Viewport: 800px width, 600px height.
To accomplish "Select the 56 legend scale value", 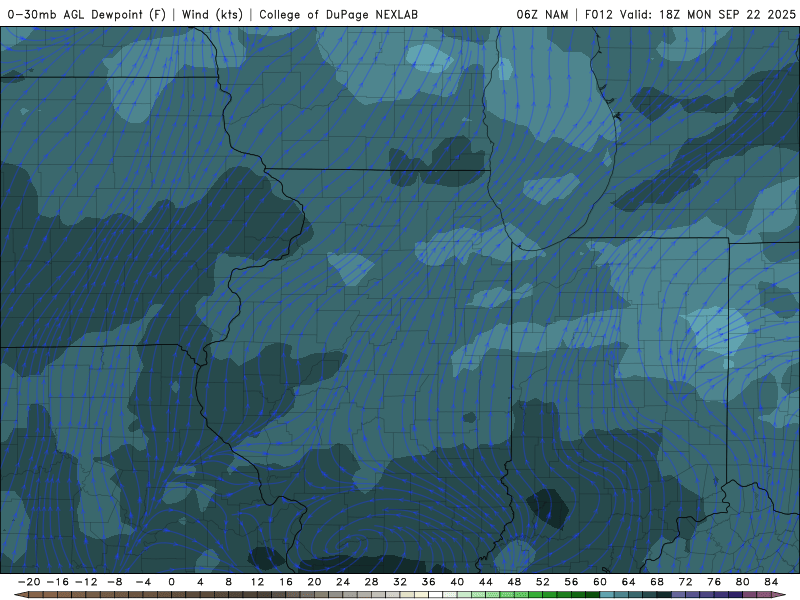I will click(571, 582).
